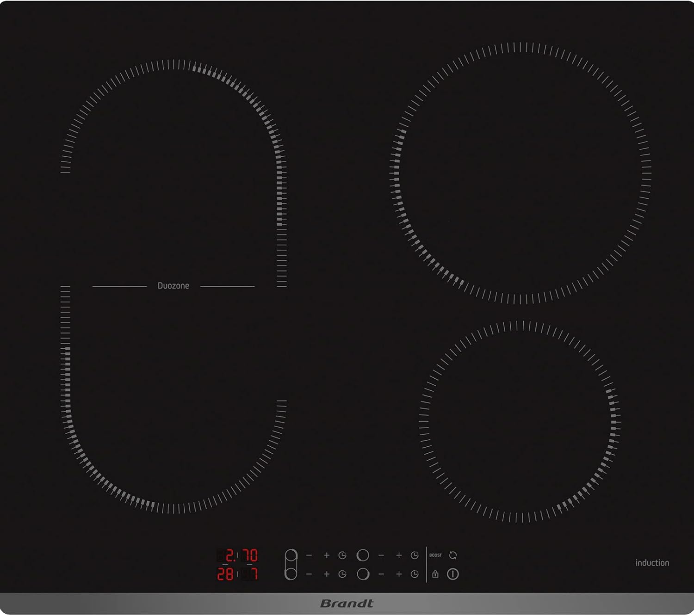Viewport: 694px width, 616px height.
Task: Click the Duozone label between the oval zones
Action: click(173, 286)
